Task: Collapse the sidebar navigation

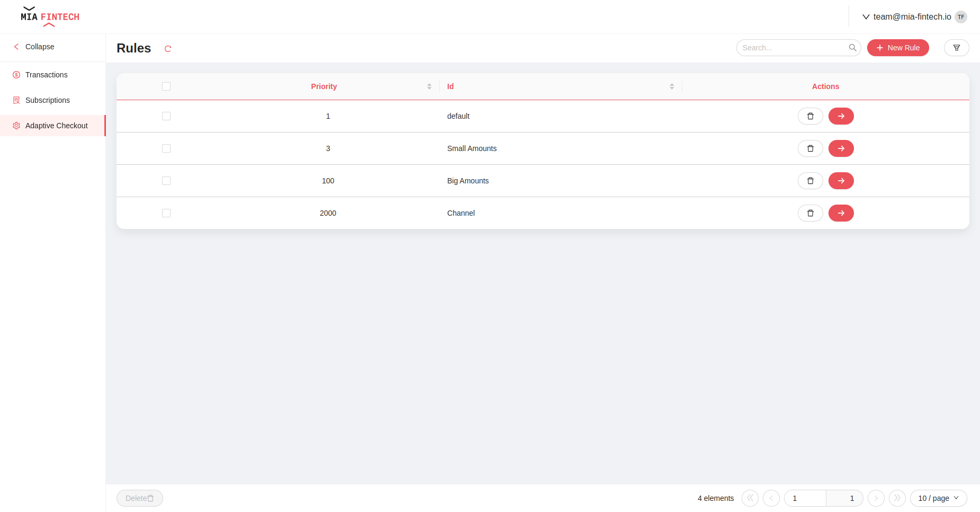Action: (33, 47)
